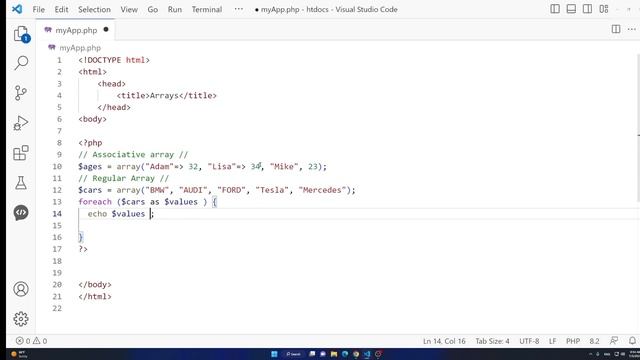Open the Manage gear icon
The width and height of the screenshot is (640, 360).
pos(21,319)
